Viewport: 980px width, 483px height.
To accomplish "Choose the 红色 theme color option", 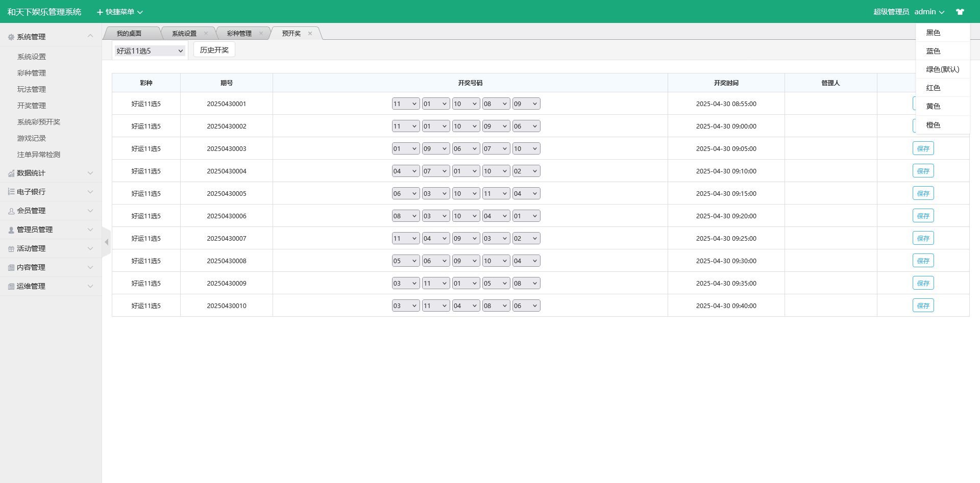I will [933, 88].
